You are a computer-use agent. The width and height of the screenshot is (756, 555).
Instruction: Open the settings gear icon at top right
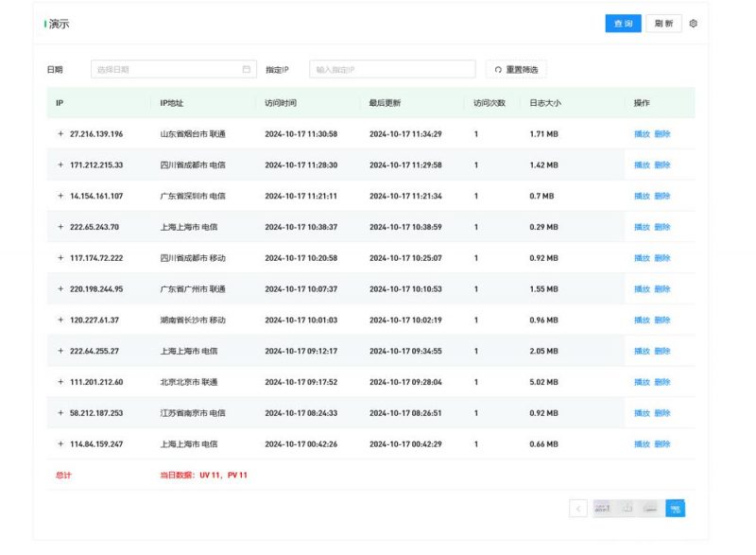point(696,24)
